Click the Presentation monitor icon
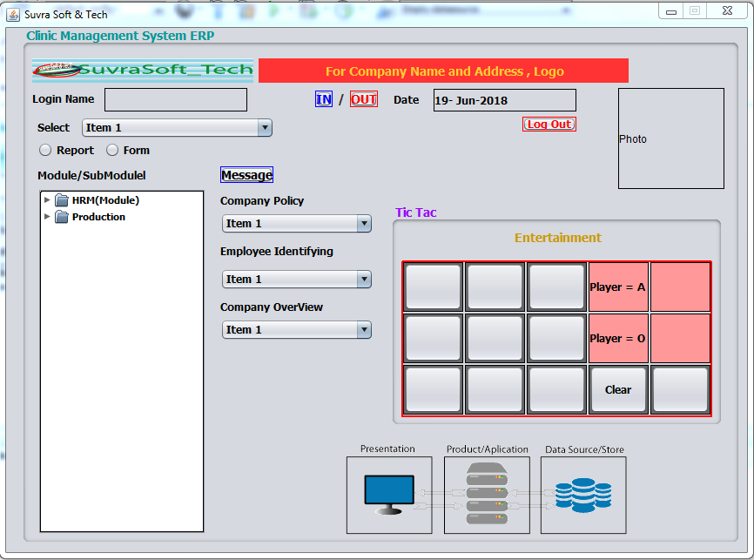Viewport: 754px width, 560px height. click(x=388, y=495)
